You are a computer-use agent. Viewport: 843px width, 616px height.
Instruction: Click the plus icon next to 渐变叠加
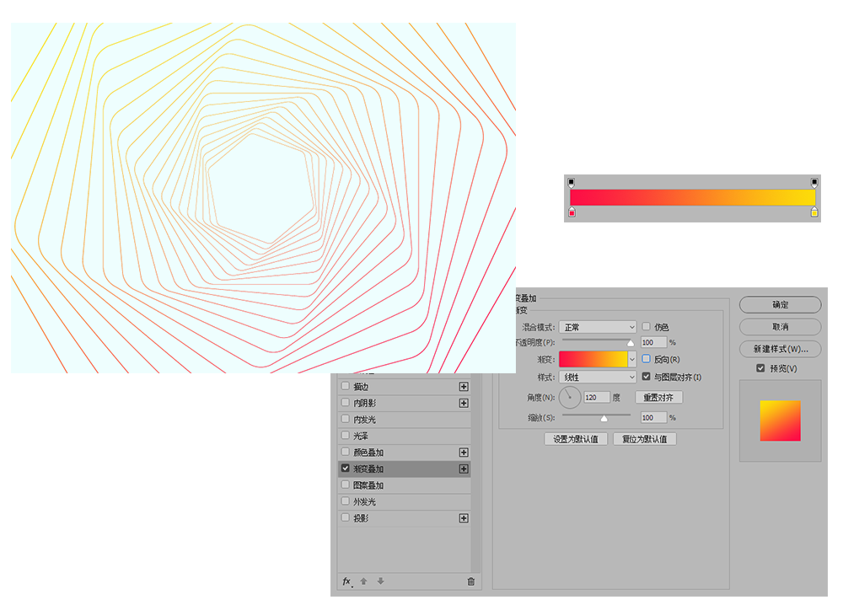[x=464, y=469]
